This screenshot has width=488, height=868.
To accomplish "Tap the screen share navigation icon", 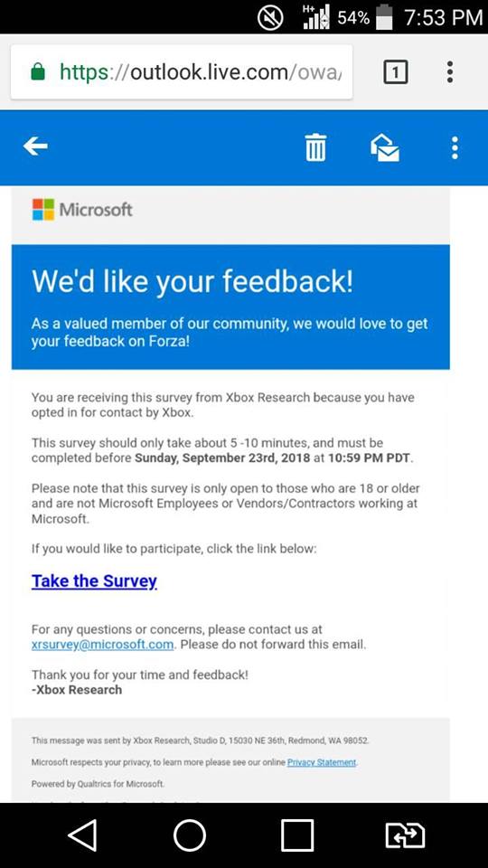I will (405, 835).
